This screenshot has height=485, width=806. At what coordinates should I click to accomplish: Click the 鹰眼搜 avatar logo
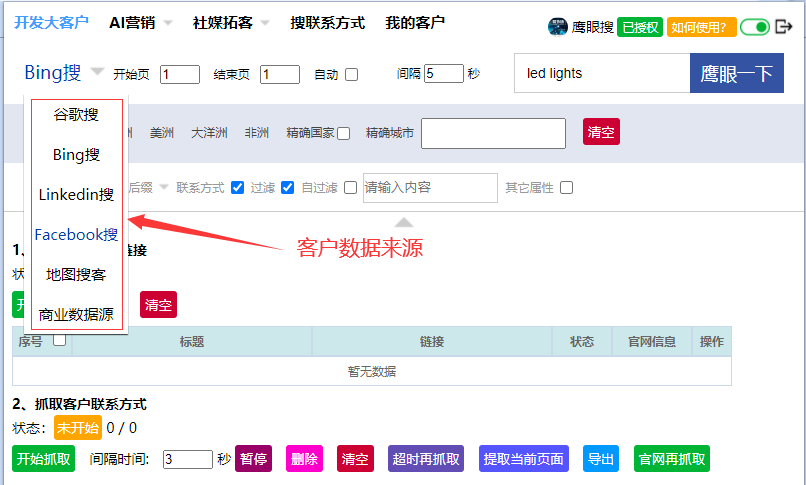pos(557,27)
